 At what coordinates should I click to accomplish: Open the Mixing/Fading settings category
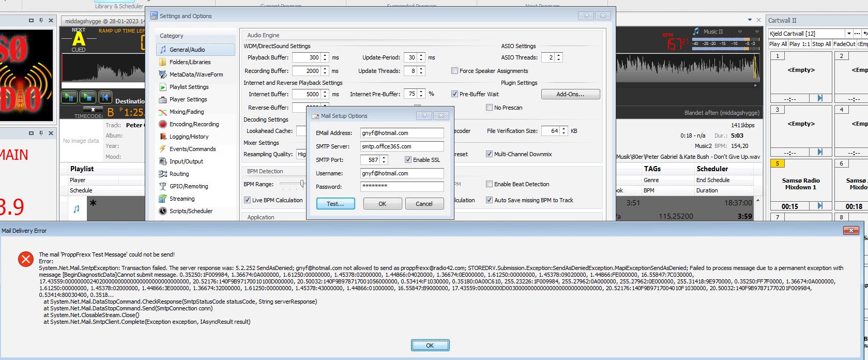[187, 112]
